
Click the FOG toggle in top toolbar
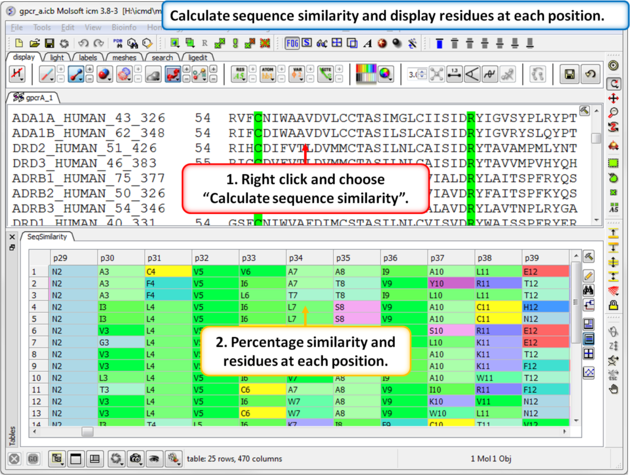(x=292, y=44)
